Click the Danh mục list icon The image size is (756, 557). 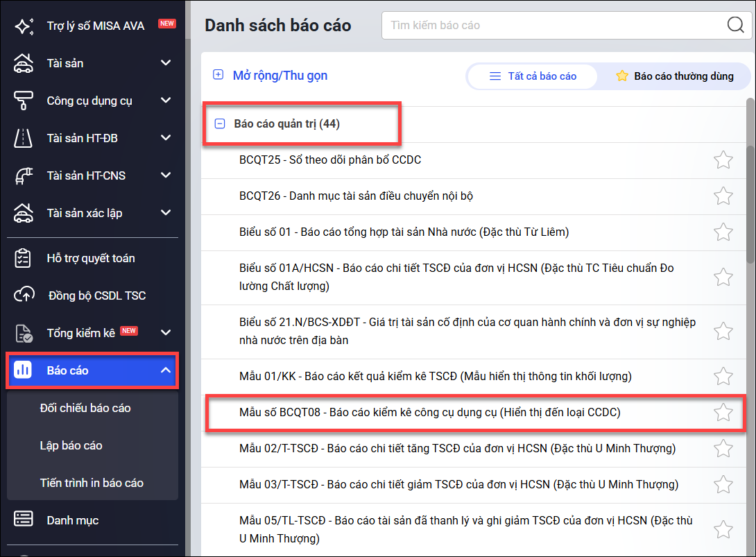tap(24, 520)
